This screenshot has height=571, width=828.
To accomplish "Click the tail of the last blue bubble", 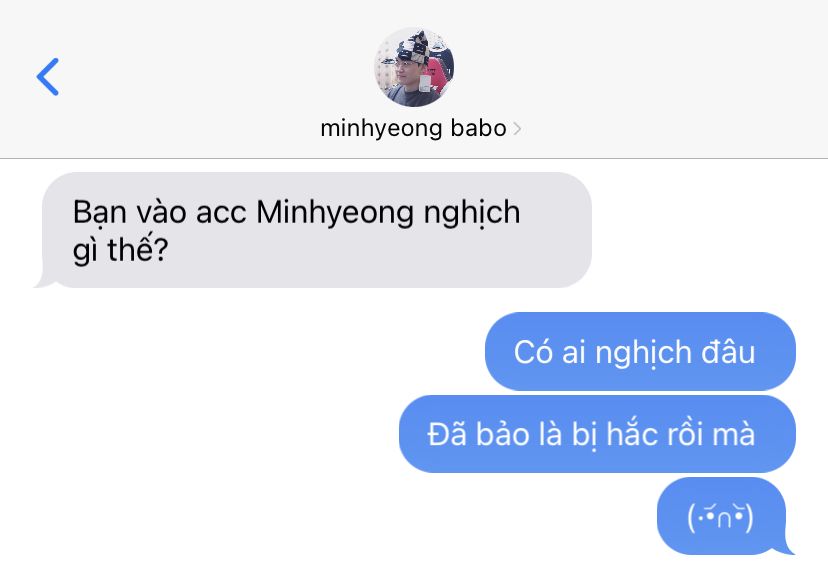I will pos(788,549).
